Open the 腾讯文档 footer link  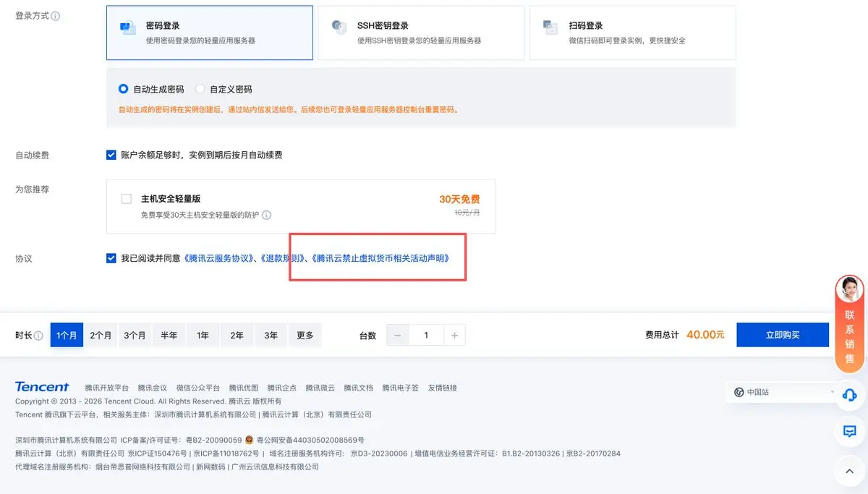click(x=359, y=388)
